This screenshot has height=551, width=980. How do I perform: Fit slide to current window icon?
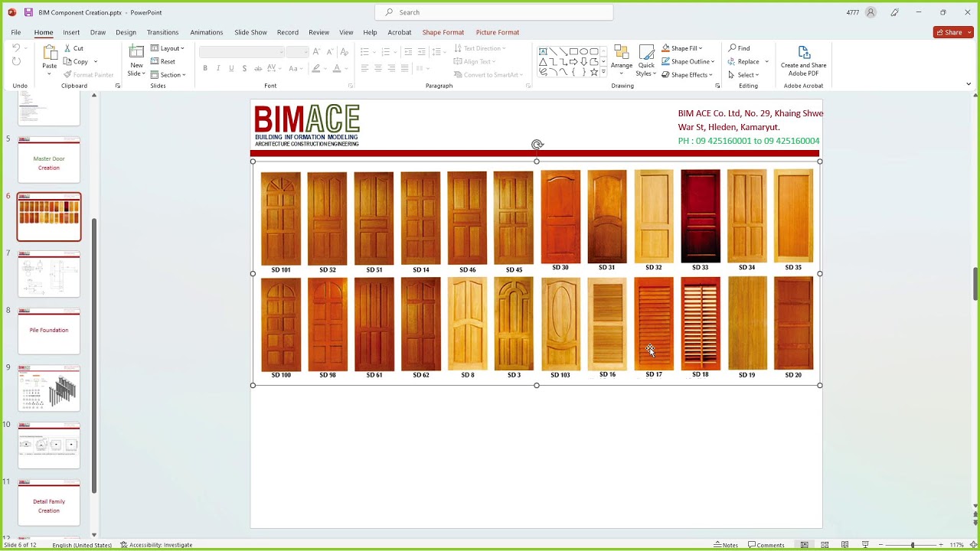click(973, 545)
